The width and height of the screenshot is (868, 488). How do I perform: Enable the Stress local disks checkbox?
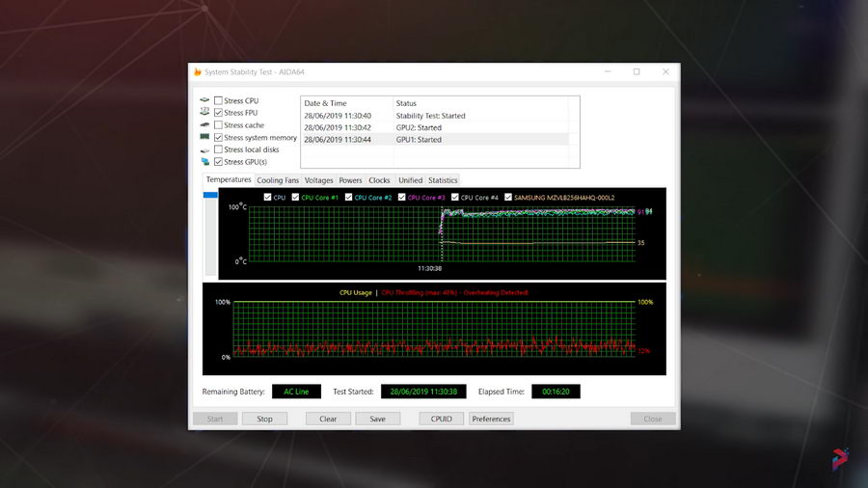coord(218,149)
